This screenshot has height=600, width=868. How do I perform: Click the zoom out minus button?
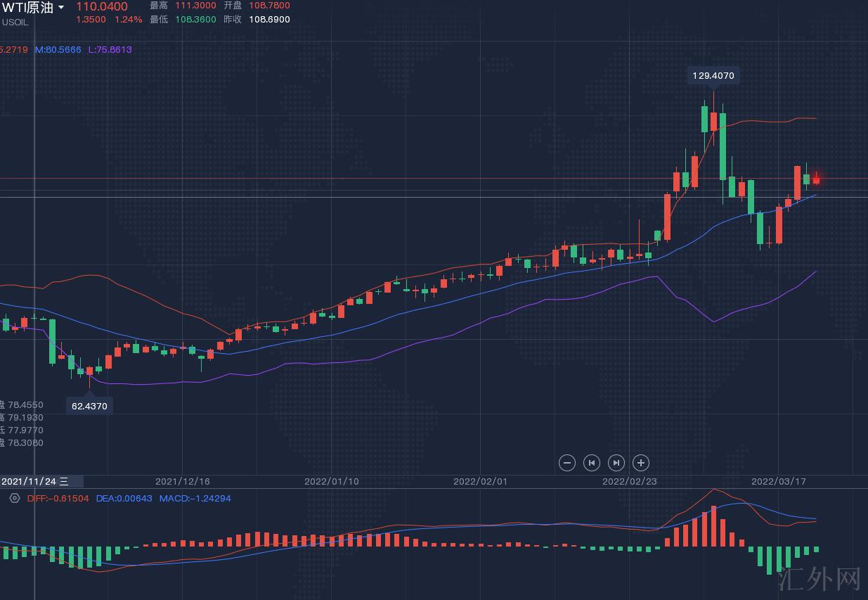pos(567,463)
